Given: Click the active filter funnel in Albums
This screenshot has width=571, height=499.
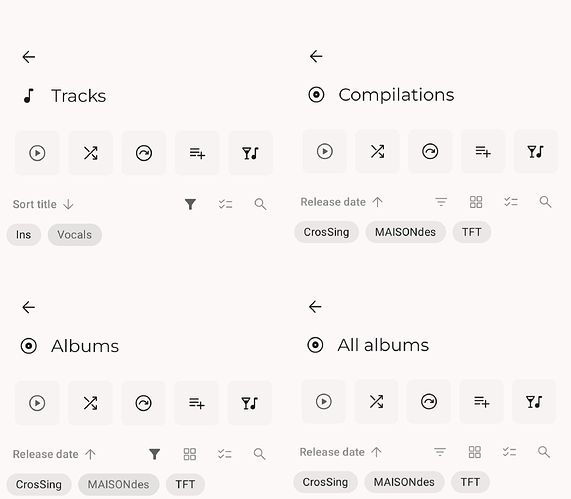Looking at the screenshot, I should pos(155,454).
